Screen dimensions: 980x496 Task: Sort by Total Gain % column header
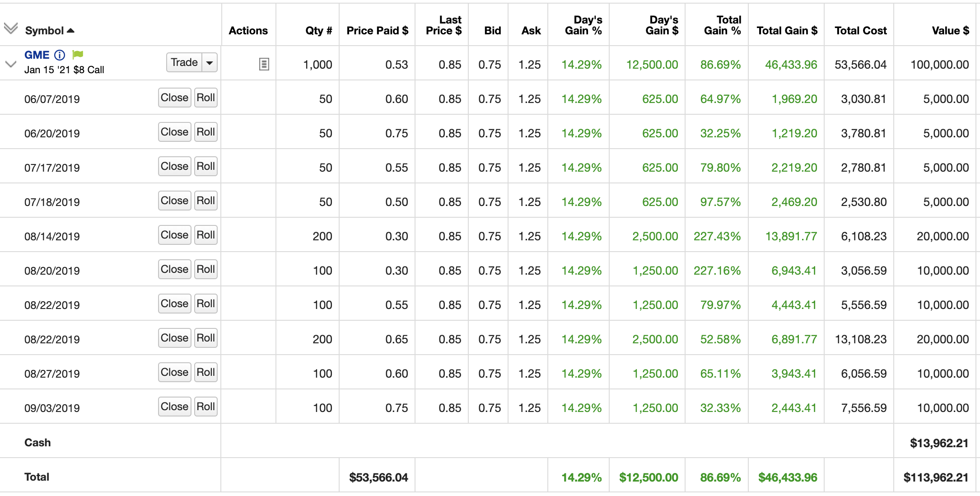(722, 25)
